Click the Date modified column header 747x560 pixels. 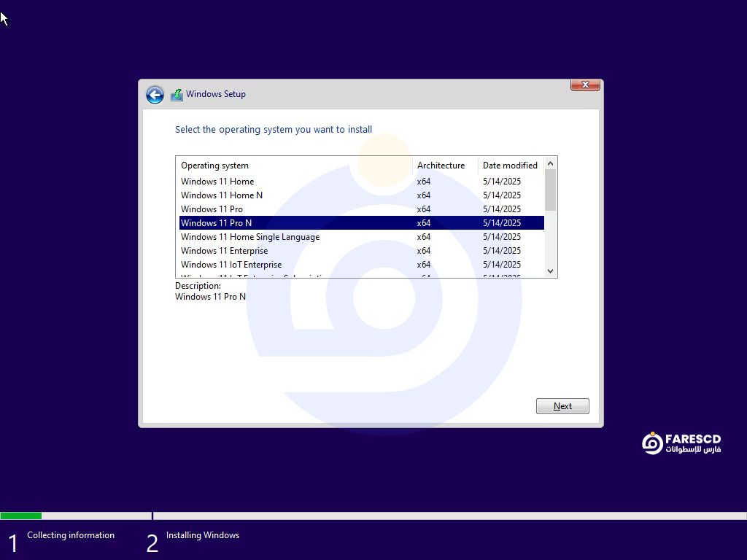[511, 166]
